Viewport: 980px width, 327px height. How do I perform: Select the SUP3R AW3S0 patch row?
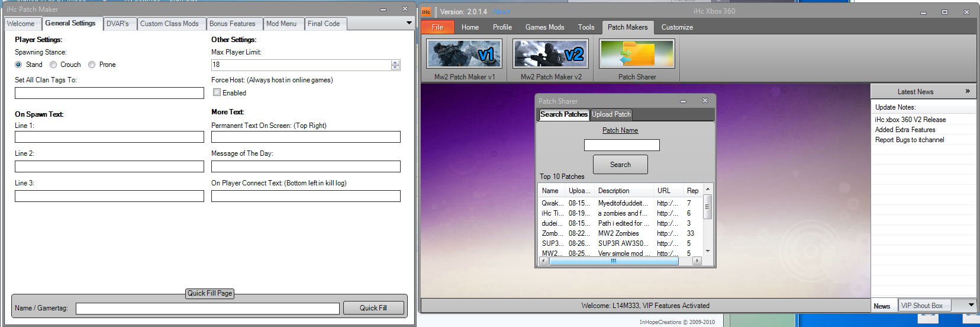pos(620,243)
